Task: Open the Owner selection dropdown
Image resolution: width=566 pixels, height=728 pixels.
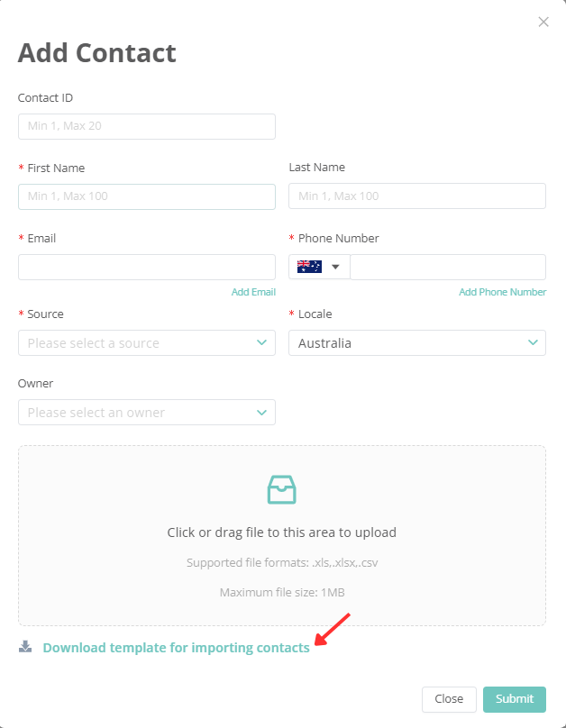Action: (147, 412)
